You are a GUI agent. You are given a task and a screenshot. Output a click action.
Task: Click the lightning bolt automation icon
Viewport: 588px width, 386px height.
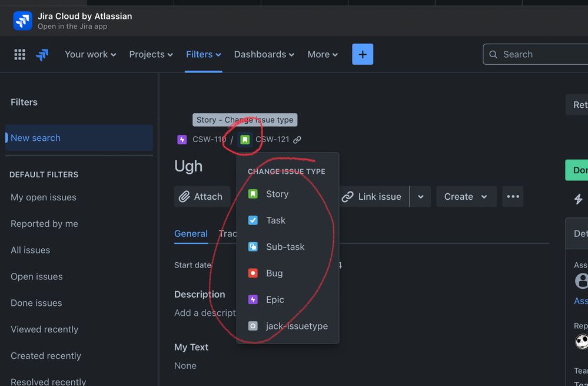click(578, 199)
